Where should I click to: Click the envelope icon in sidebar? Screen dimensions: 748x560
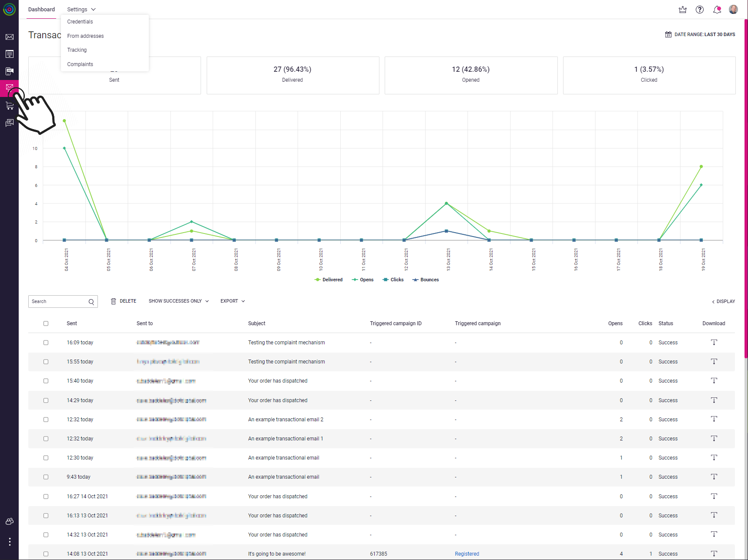point(9,37)
